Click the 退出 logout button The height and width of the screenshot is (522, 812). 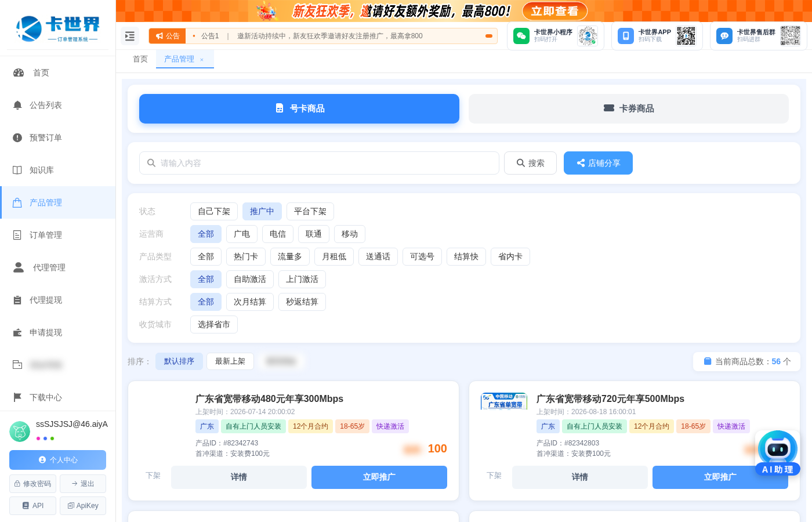(x=83, y=484)
